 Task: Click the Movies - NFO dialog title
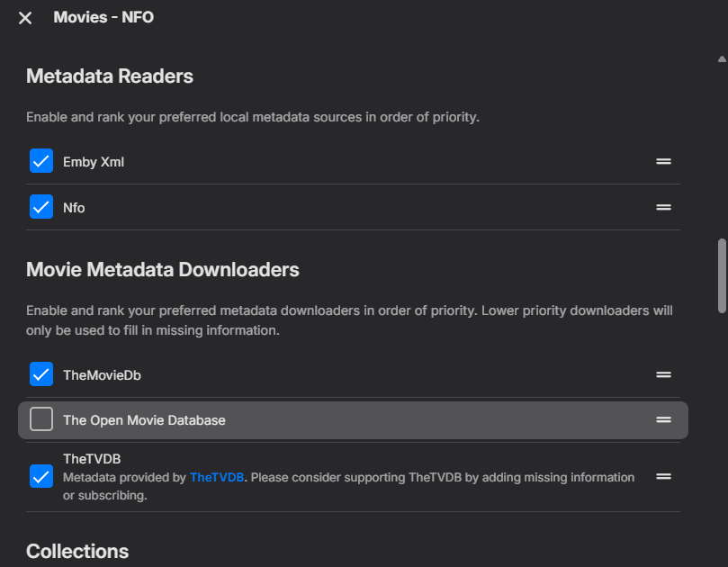(x=103, y=17)
